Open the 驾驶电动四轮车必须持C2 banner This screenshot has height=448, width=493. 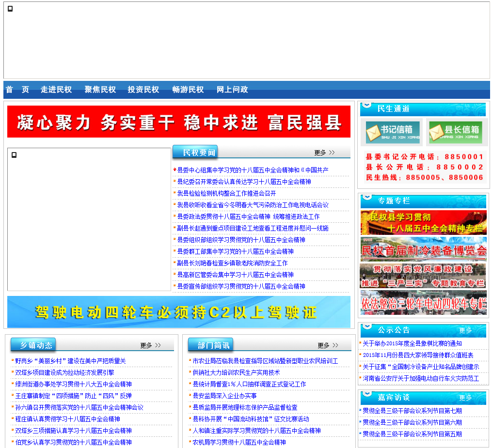point(179,312)
